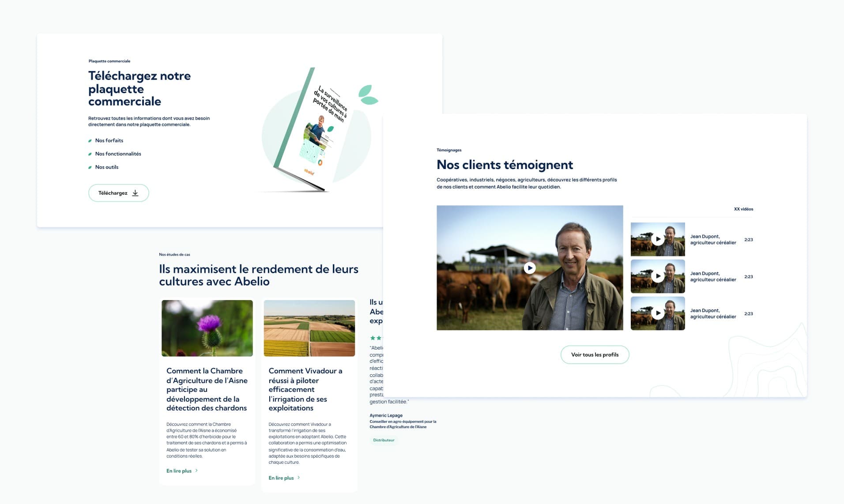Image resolution: width=844 pixels, height=504 pixels.
Task: Click the Téléchargez download button
Action: [x=119, y=193]
